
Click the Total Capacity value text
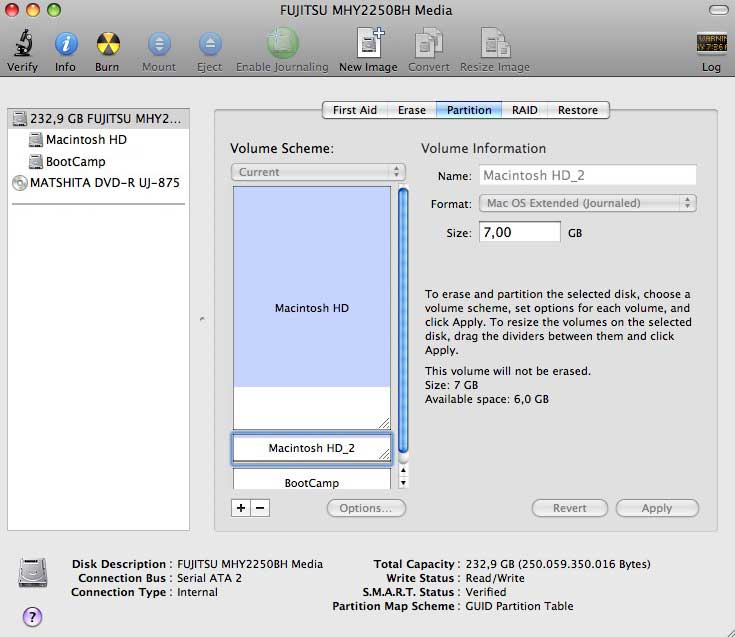click(x=558, y=564)
